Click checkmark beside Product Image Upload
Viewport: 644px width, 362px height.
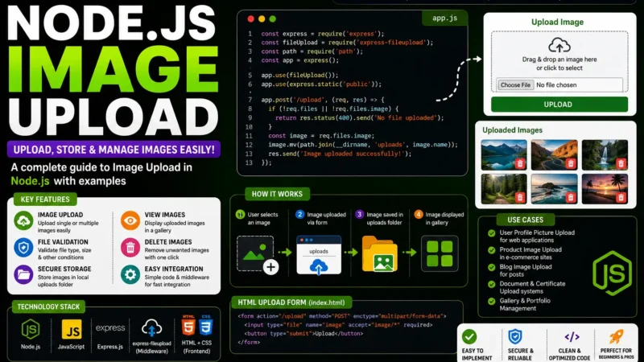click(x=491, y=250)
